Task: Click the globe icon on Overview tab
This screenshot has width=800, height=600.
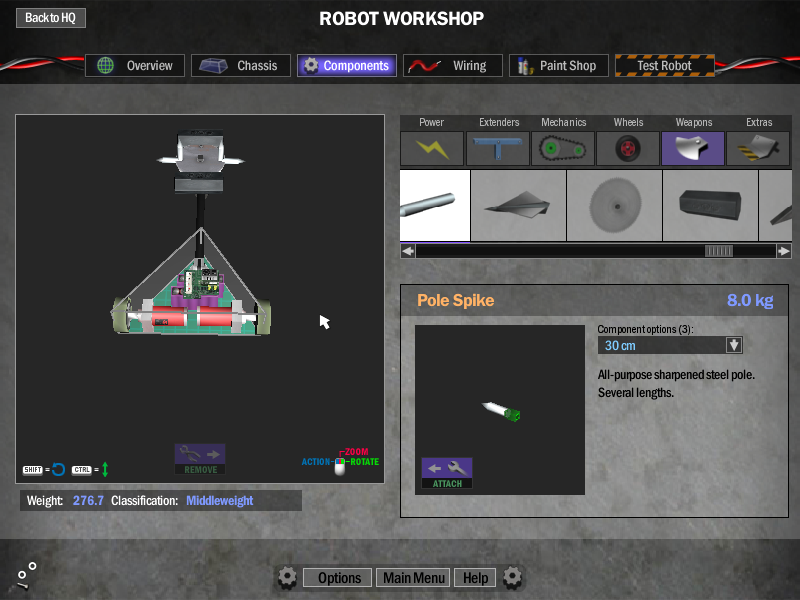Action: coord(106,65)
